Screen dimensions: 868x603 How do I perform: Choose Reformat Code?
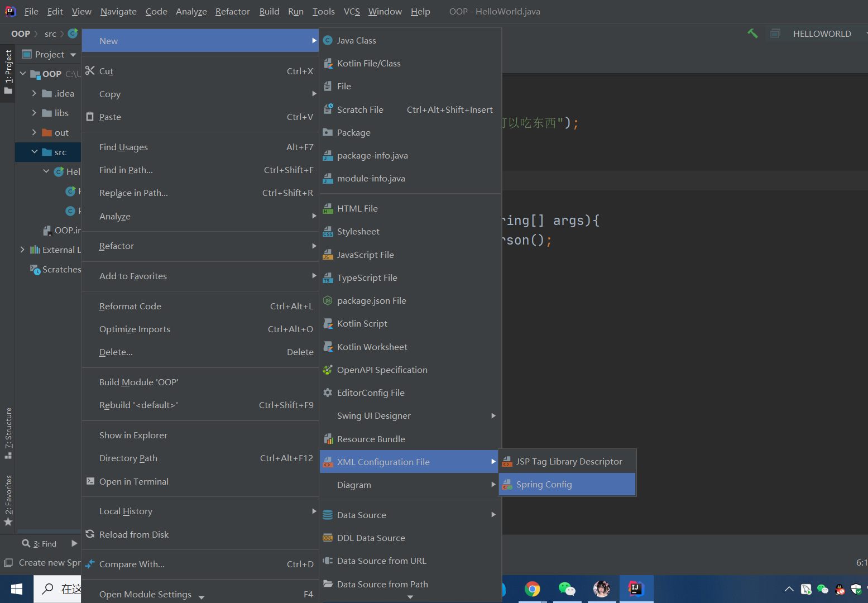[200, 307]
